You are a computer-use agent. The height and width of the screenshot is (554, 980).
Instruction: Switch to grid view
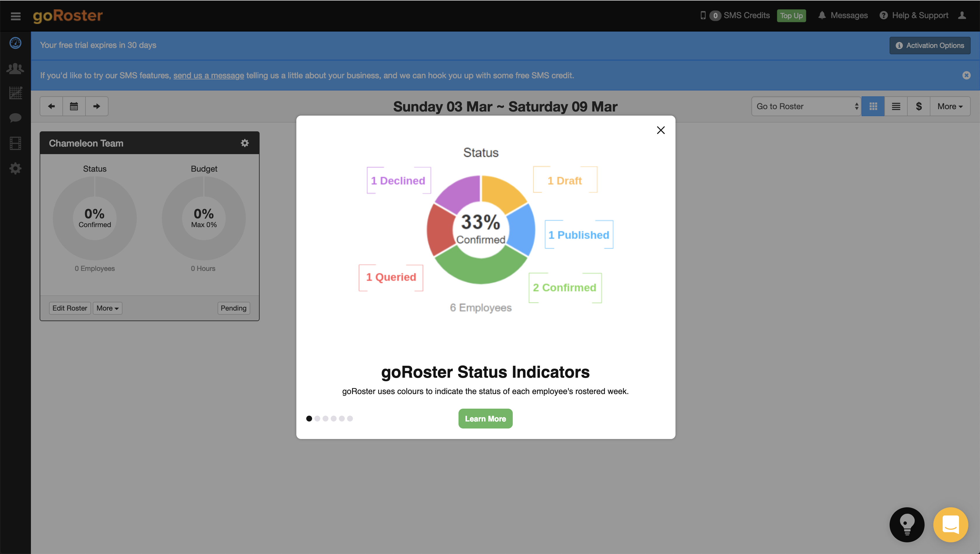[873, 106]
